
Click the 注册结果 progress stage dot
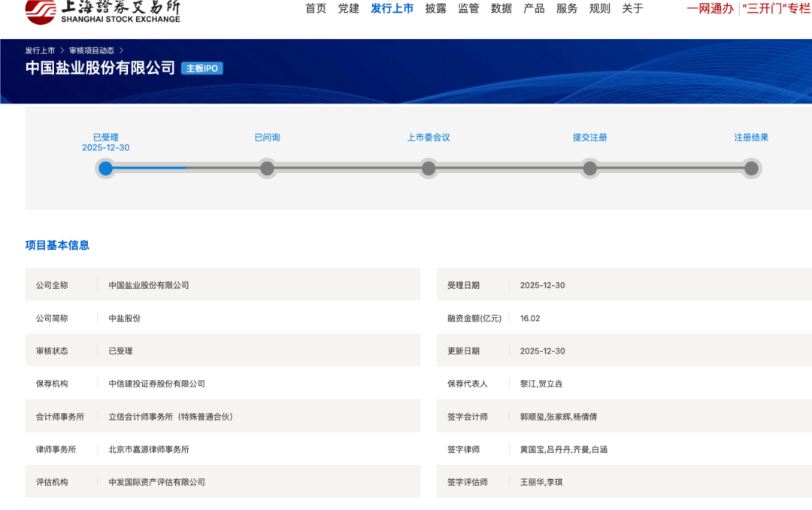[x=751, y=168]
